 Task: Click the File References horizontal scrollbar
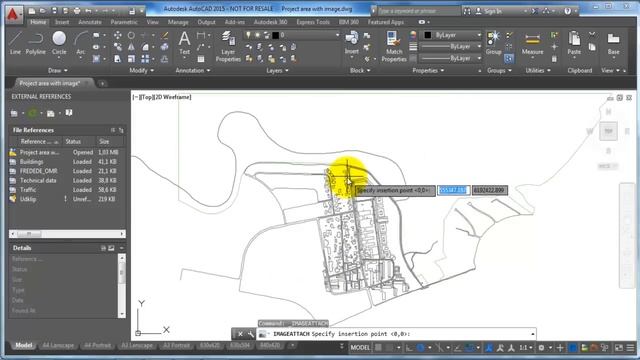pyautogui.click(x=67, y=234)
